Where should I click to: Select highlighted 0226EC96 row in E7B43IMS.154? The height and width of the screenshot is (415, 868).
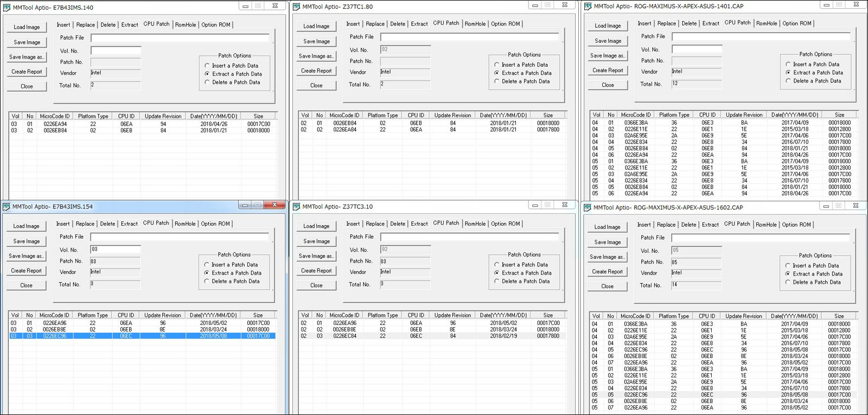pos(142,336)
